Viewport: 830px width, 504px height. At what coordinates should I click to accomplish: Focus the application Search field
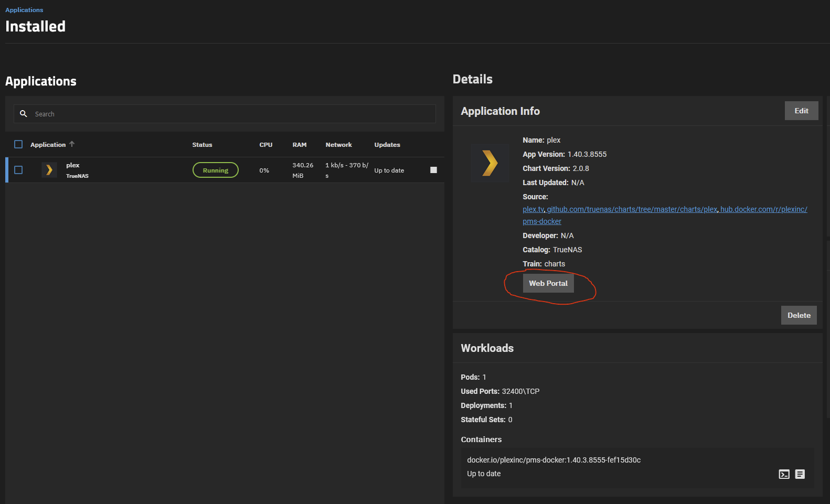[225, 114]
